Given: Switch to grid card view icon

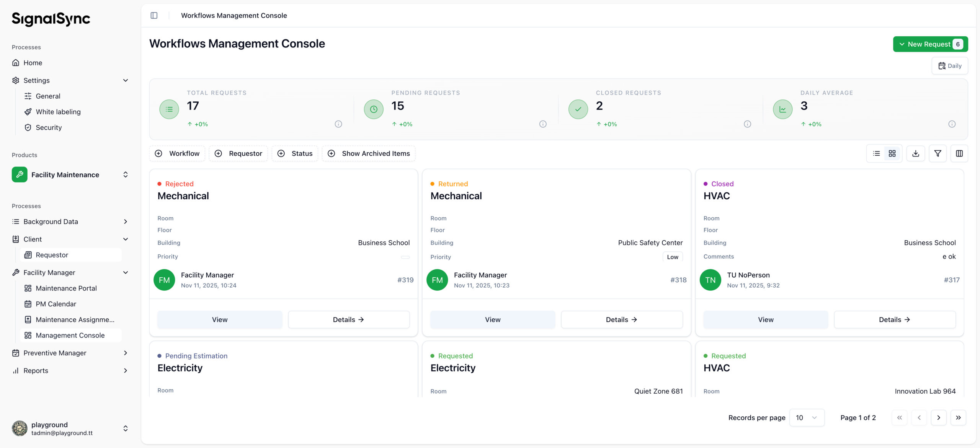Looking at the screenshot, I should point(892,153).
